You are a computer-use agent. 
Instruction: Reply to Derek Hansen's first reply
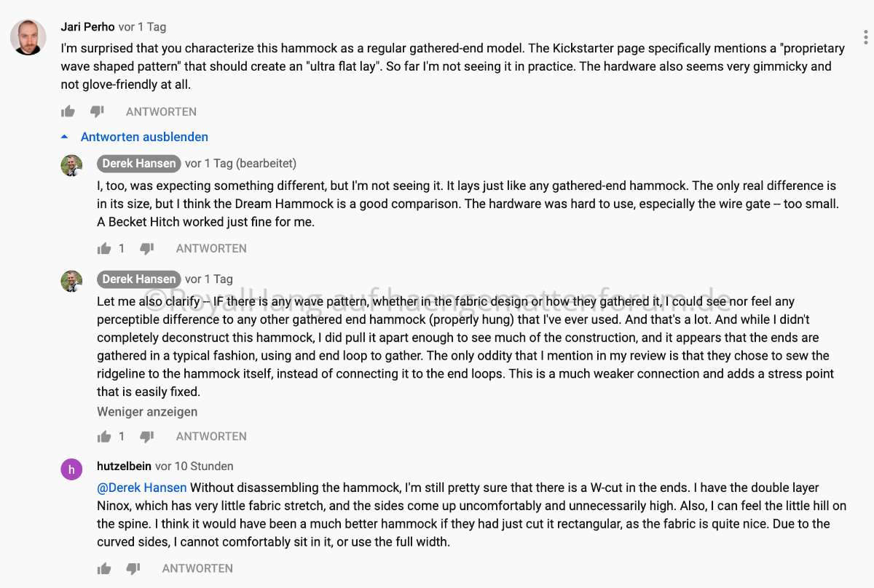pos(211,248)
